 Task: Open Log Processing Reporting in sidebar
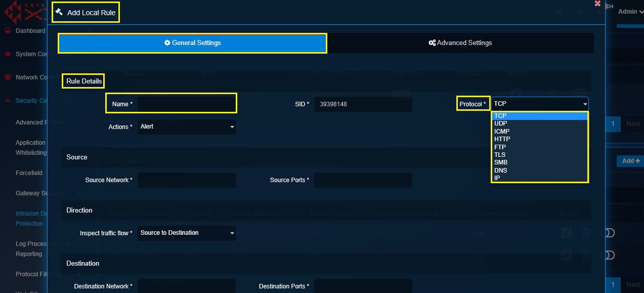(31, 249)
